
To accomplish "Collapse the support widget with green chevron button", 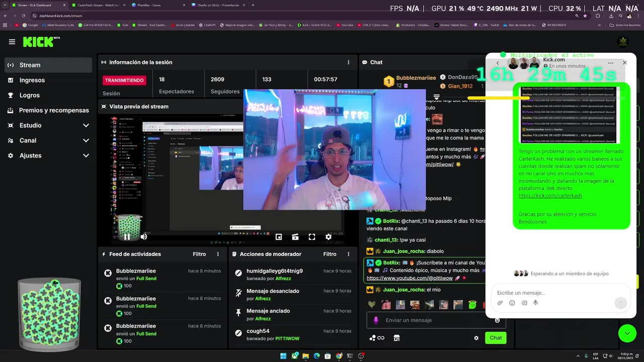I will coord(627,333).
